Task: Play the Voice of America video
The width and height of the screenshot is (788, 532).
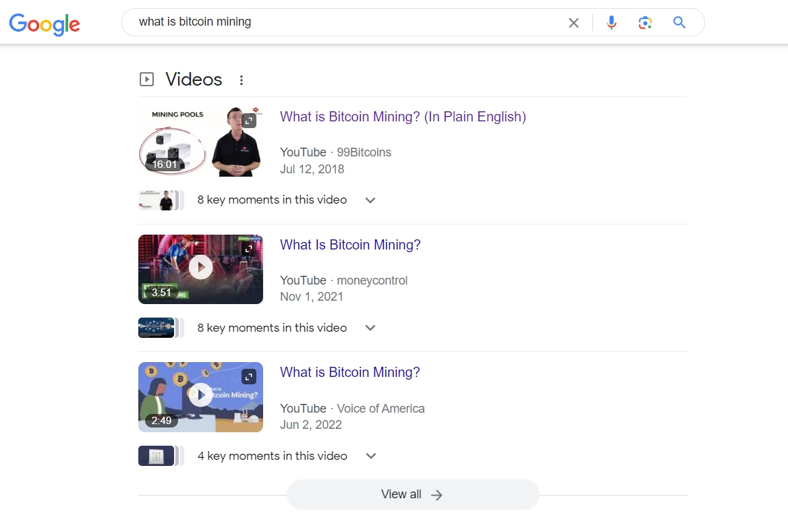Action: pyautogui.click(x=200, y=395)
